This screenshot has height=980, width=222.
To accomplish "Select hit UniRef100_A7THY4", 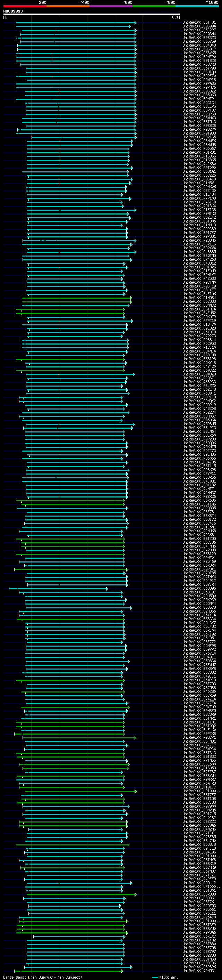I will (x=199, y=577).
